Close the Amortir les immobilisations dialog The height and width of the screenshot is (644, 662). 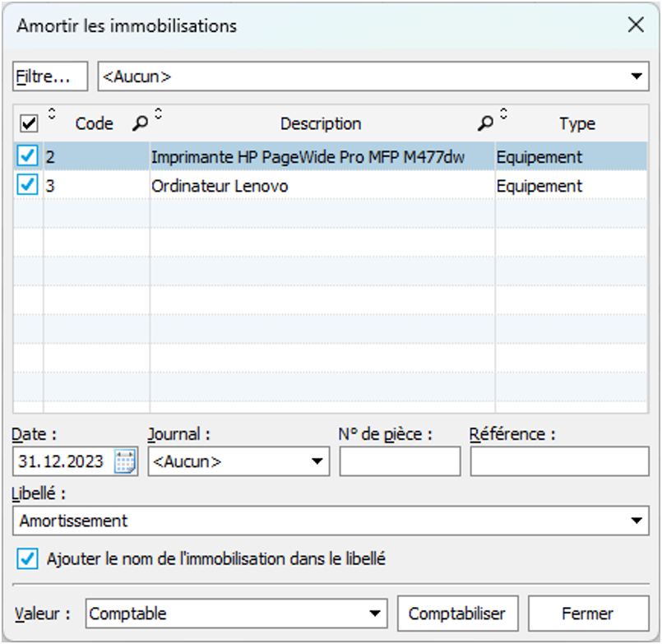point(636,25)
